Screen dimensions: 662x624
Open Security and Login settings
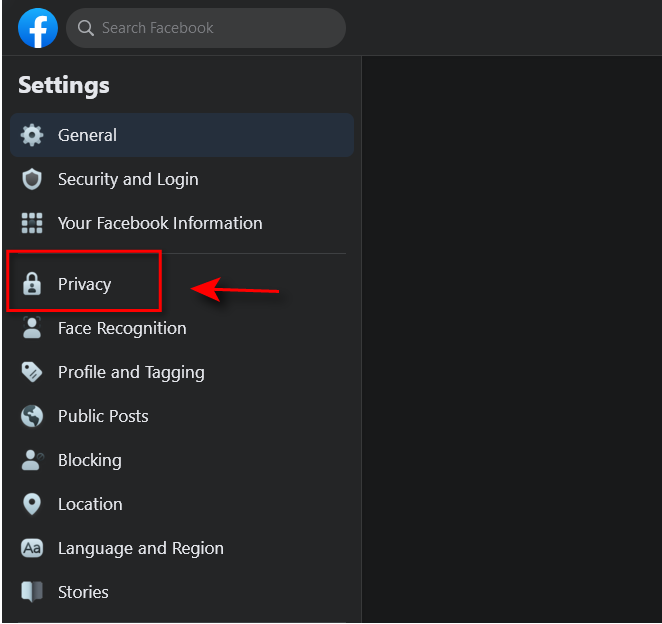tap(182, 179)
